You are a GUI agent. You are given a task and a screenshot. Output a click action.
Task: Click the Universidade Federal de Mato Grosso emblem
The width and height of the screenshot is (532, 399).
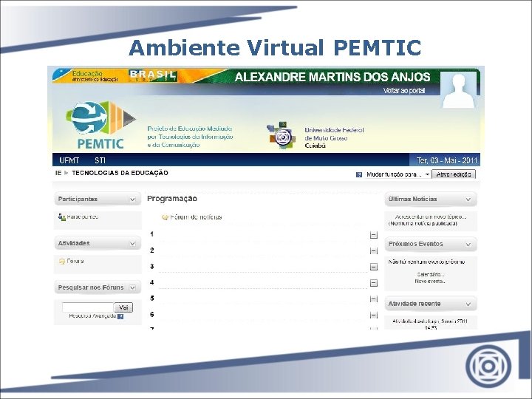pos(281,136)
